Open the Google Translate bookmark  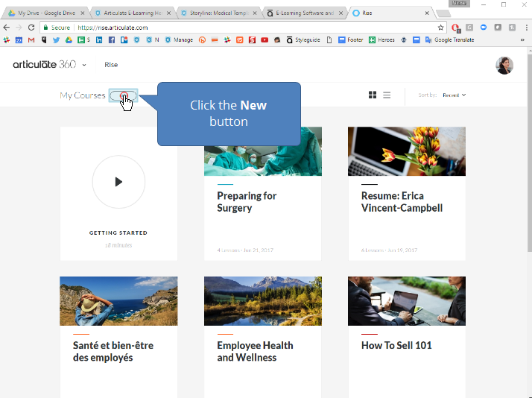coord(449,40)
